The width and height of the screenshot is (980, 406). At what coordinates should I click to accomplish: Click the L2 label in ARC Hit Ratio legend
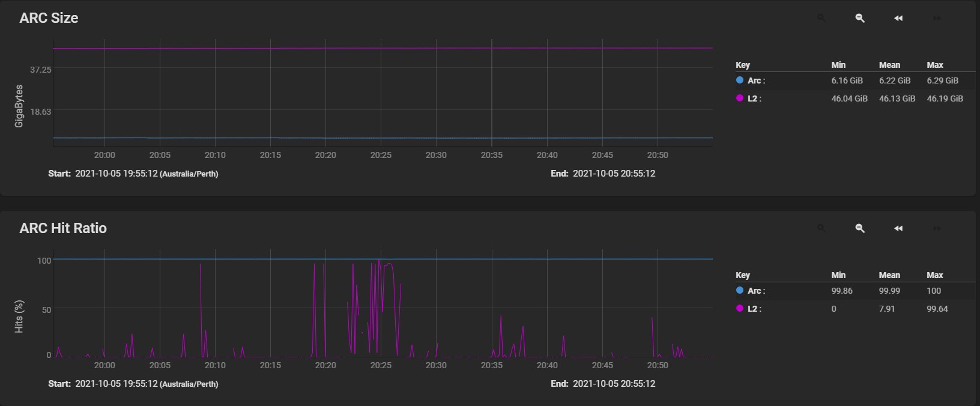click(x=754, y=309)
